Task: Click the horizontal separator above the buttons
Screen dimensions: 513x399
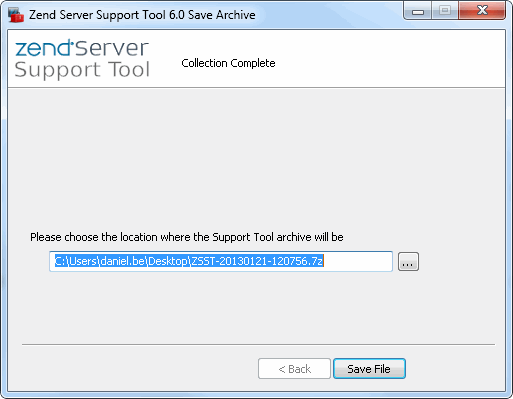Action: 258,344
